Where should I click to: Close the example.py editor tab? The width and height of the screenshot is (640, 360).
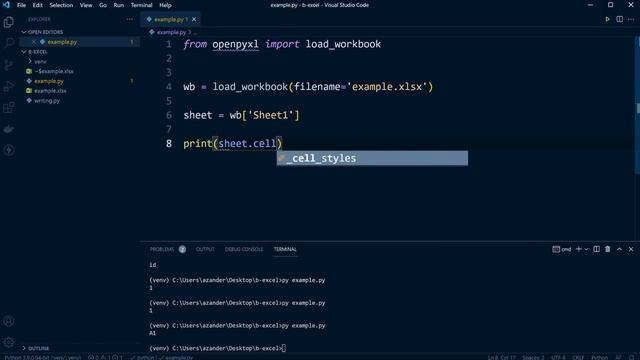tap(194, 19)
